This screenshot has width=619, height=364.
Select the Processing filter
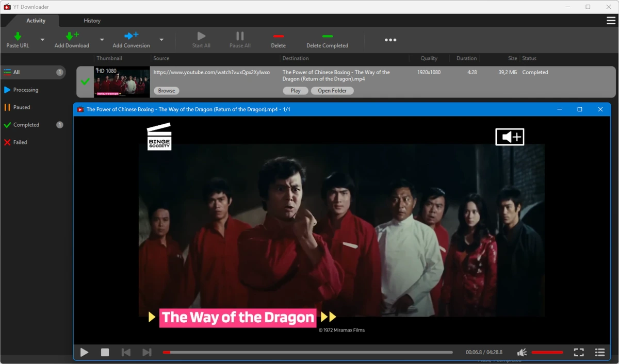pos(33,90)
